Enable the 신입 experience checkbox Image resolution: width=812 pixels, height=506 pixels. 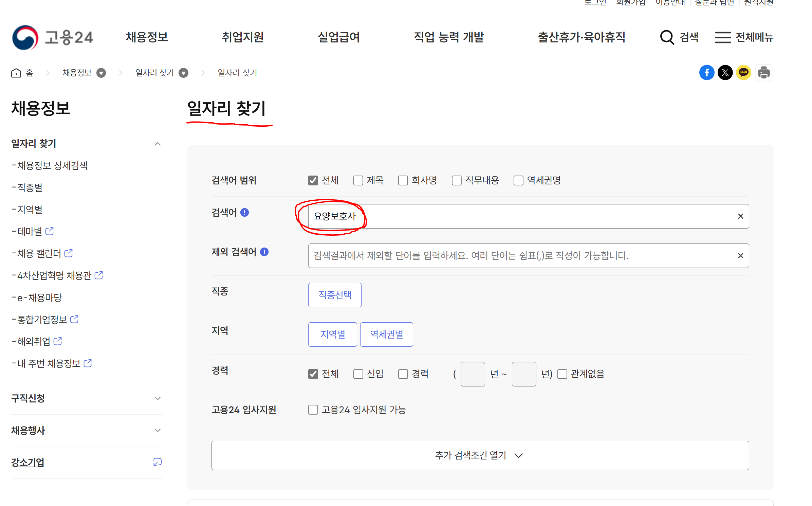[x=358, y=374]
